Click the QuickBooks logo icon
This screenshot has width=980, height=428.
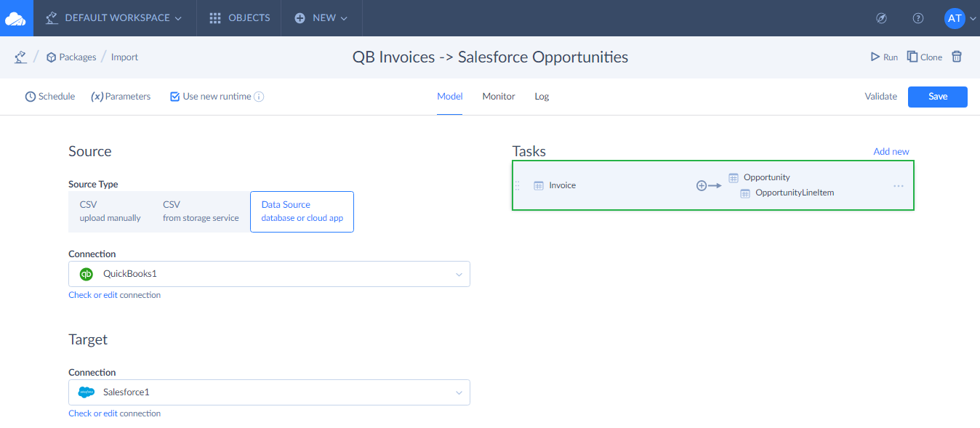click(87, 274)
